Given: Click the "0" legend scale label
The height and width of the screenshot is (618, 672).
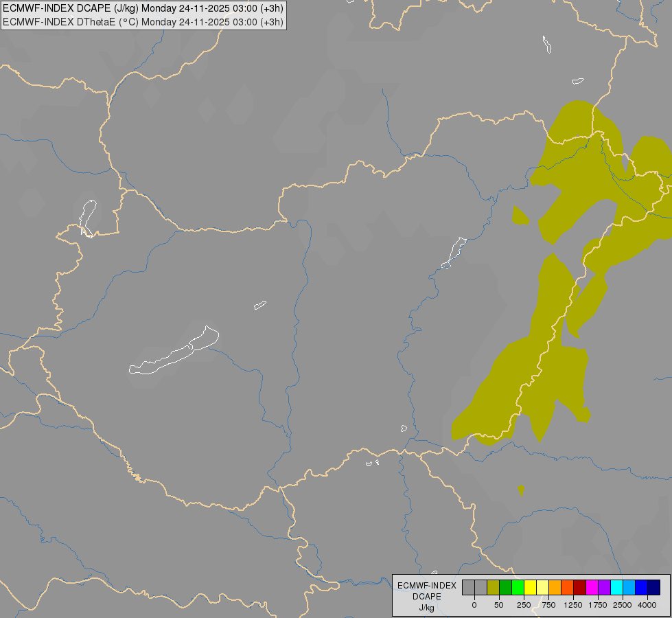Looking at the screenshot, I should tap(474, 605).
